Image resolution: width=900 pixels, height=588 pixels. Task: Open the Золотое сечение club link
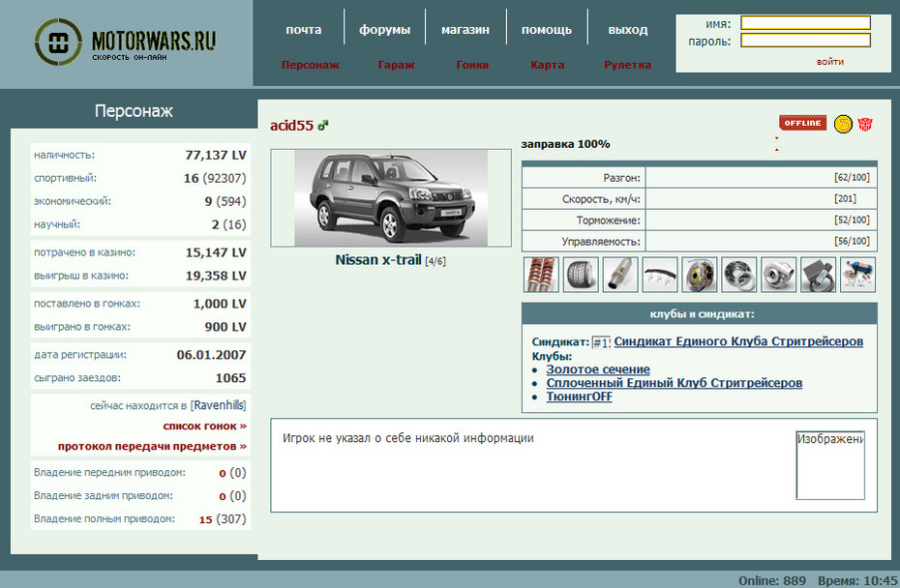[x=598, y=369]
